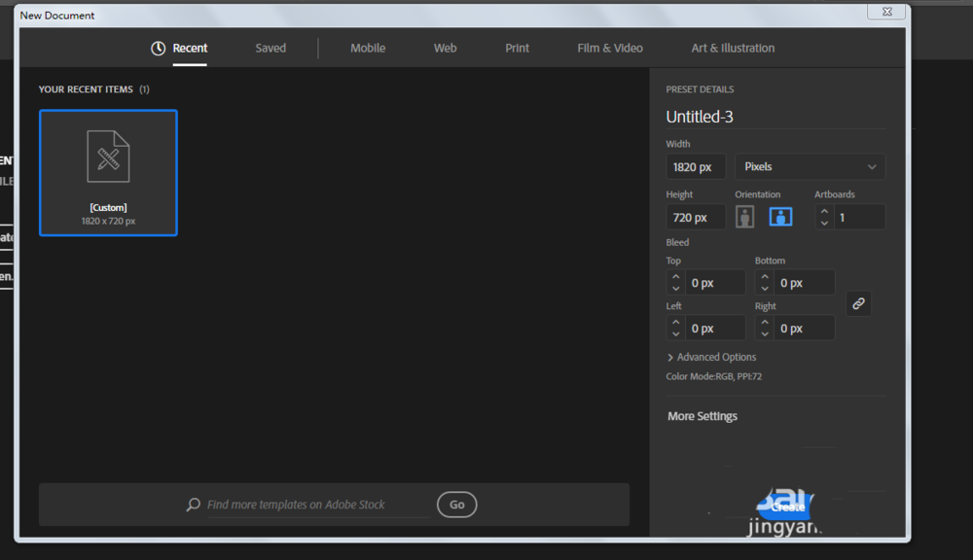Click the More Settings button

point(703,416)
